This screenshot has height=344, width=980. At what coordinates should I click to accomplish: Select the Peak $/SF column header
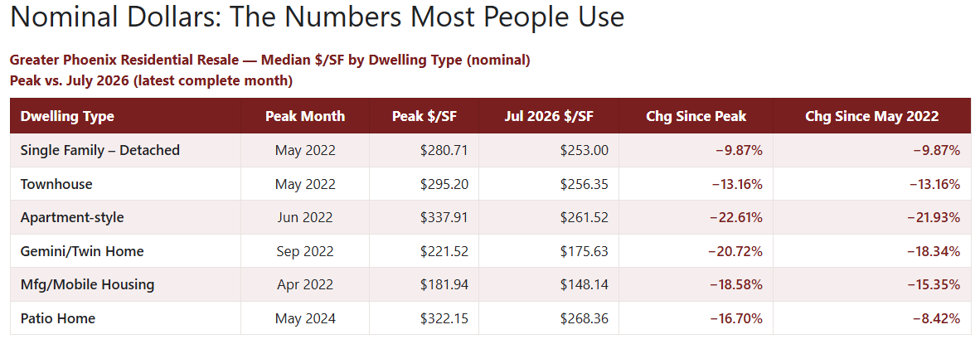tap(424, 116)
